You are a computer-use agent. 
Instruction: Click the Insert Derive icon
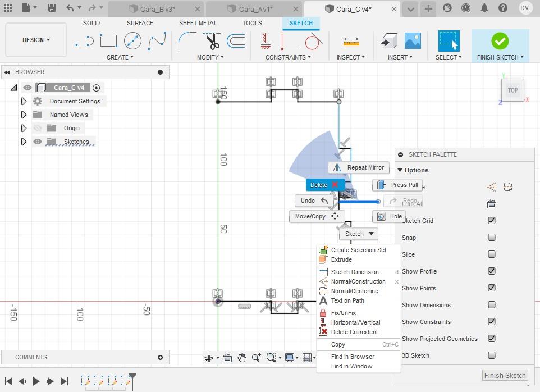point(389,41)
